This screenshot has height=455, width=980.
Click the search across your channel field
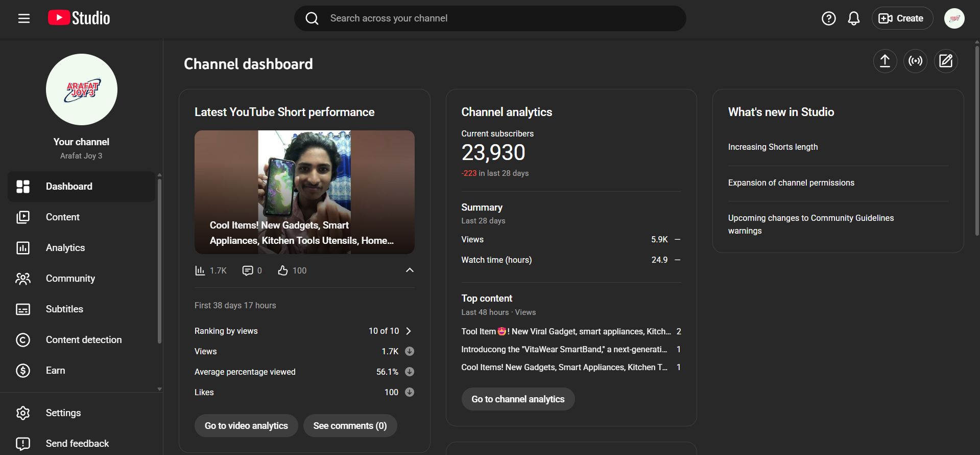490,18
